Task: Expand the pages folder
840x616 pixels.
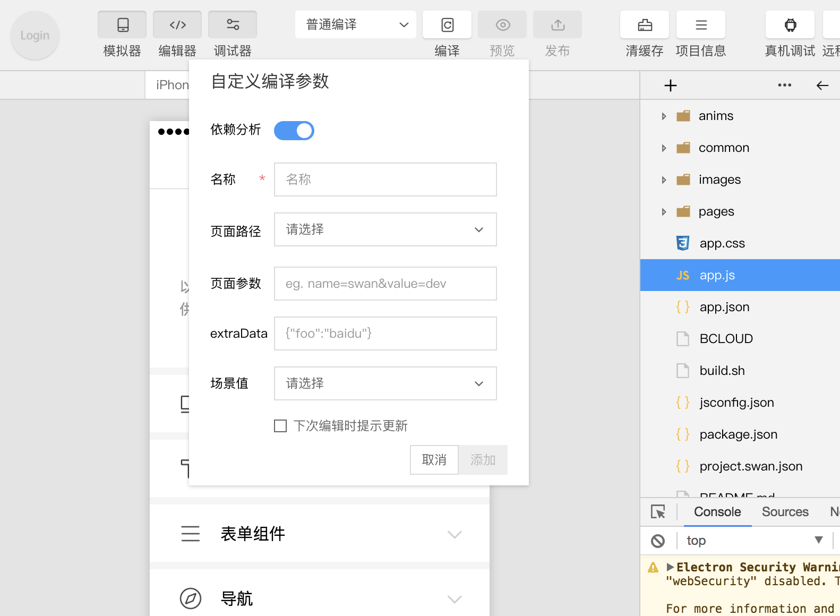Action: click(664, 212)
